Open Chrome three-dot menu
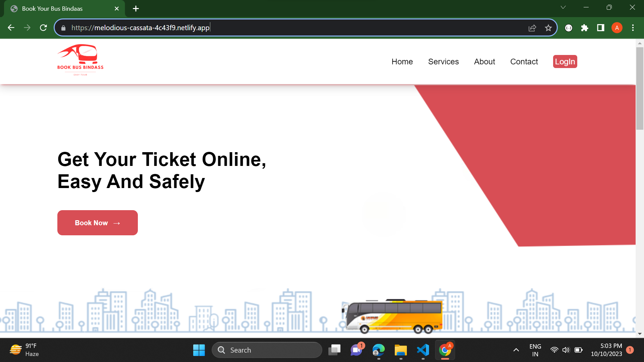 [x=633, y=28]
